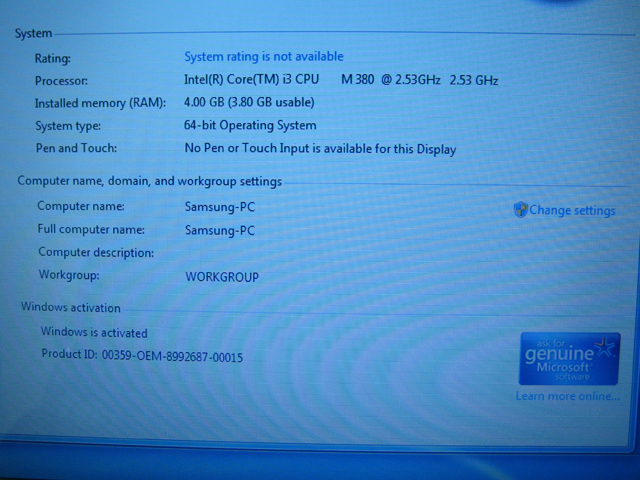Image resolution: width=640 pixels, height=480 pixels.
Task: Open the 'System rating is not available' link
Action: pos(264,56)
